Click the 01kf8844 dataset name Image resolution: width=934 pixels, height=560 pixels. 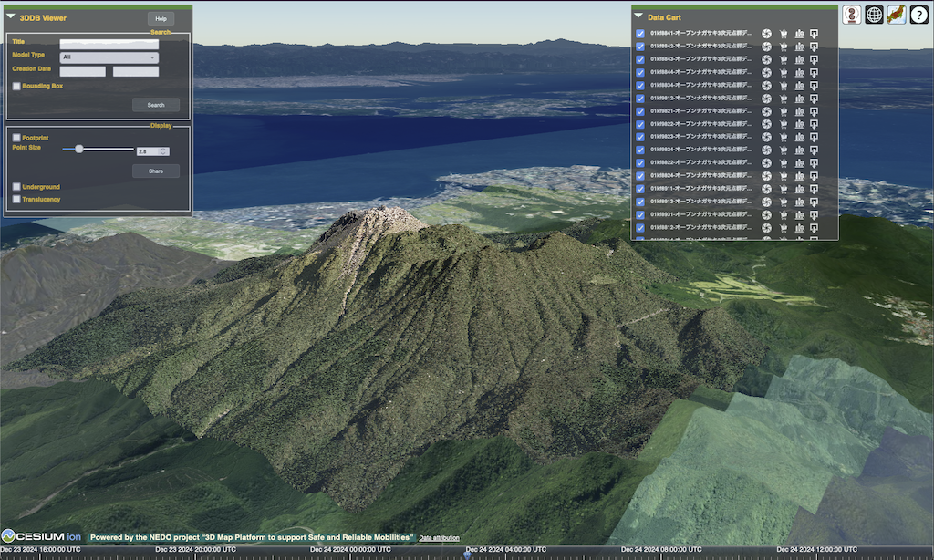click(701, 73)
